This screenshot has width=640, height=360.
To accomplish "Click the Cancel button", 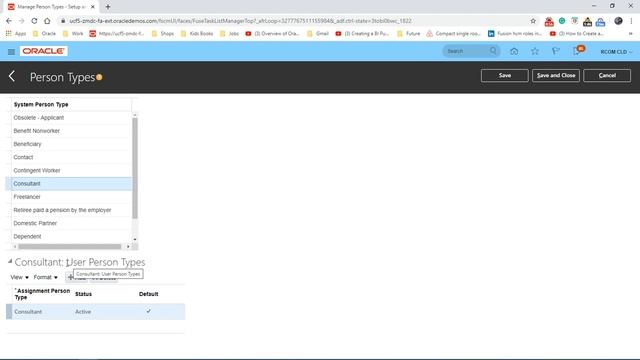I will (607, 76).
